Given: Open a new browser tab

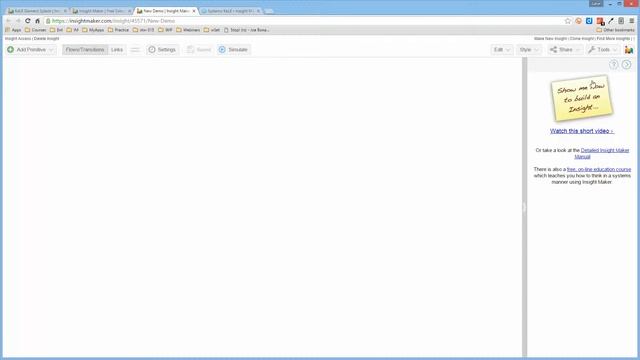Looking at the screenshot, I should coord(269,11).
